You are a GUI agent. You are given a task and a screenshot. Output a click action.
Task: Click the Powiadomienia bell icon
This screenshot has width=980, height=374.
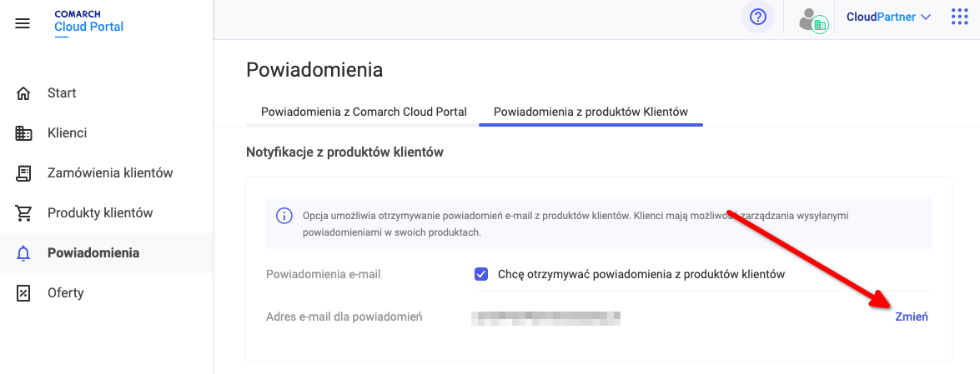(23, 253)
